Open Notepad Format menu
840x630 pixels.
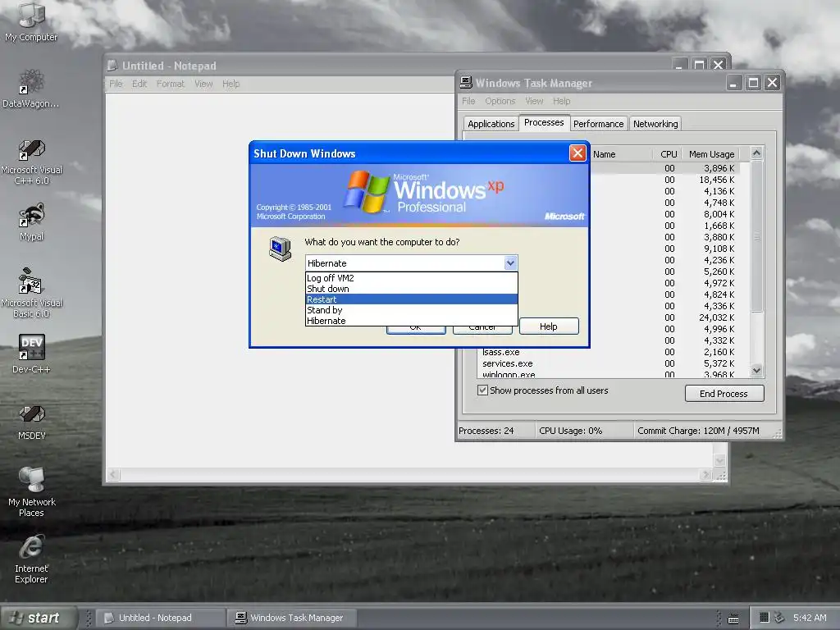pos(171,84)
